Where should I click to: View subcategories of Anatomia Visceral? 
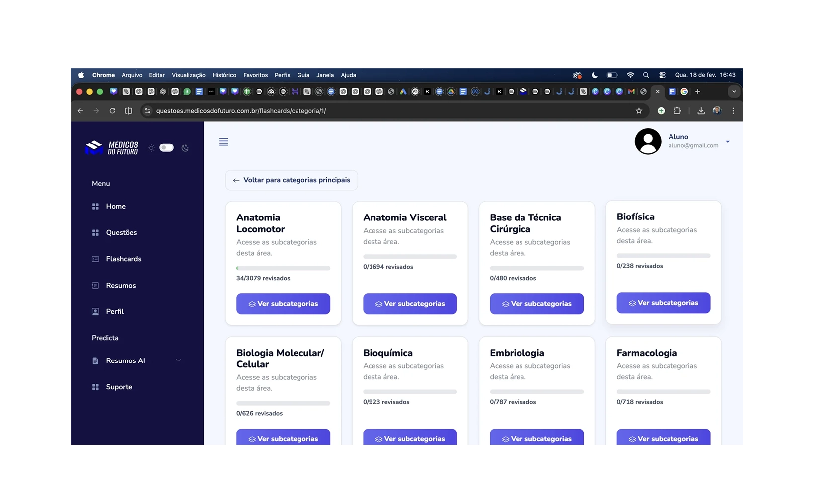410,304
